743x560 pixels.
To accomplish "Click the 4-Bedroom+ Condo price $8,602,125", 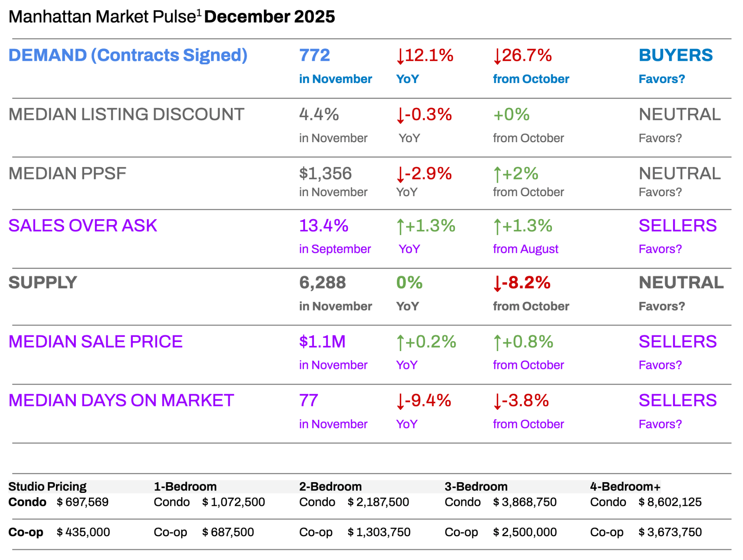I will tap(670, 502).
